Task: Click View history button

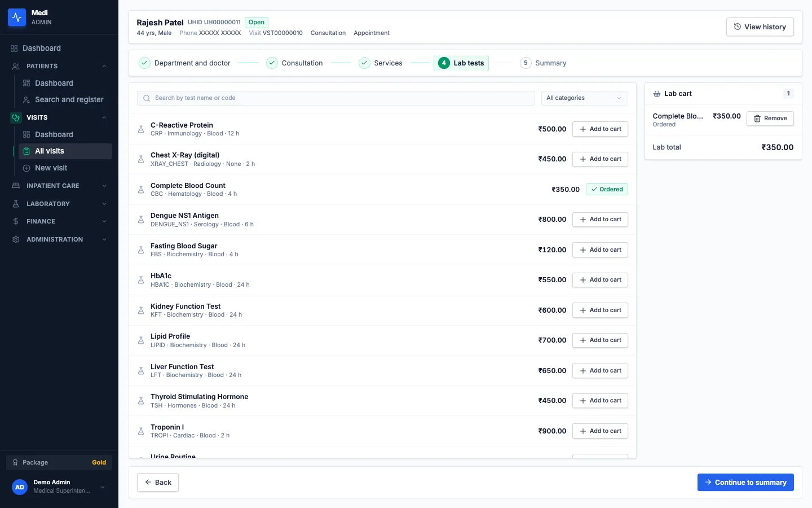Action: [x=760, y=27]
